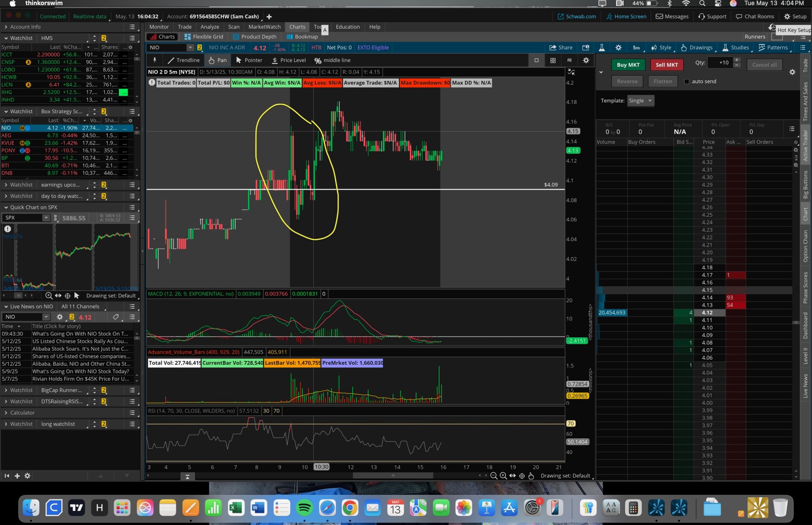Image resolution: width=812 pixels, height=525 pixels.
Task: Click the tag icon in Live News
Action: [115, 317]
